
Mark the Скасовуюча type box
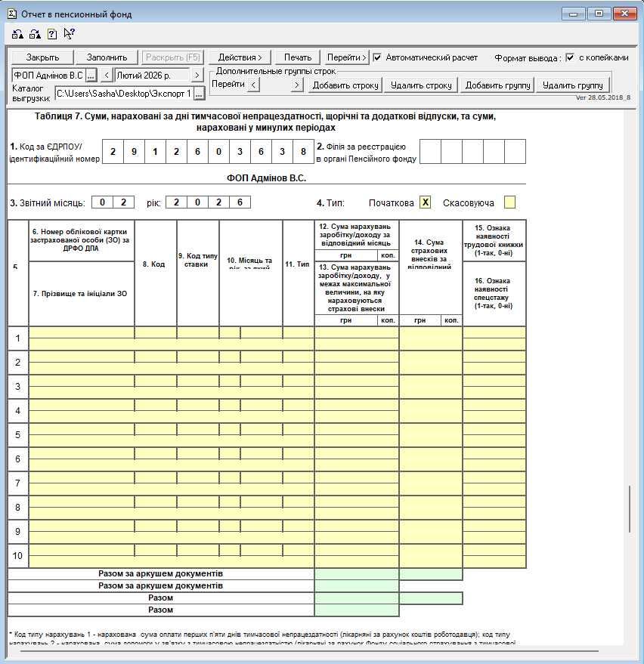510,202
